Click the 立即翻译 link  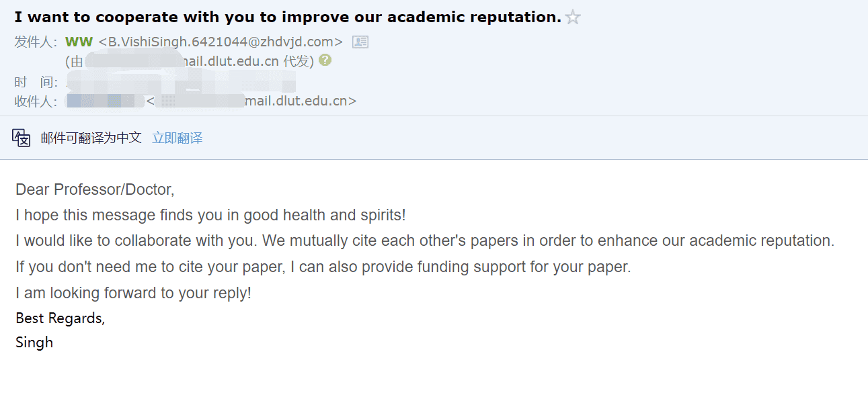point(177,138)
